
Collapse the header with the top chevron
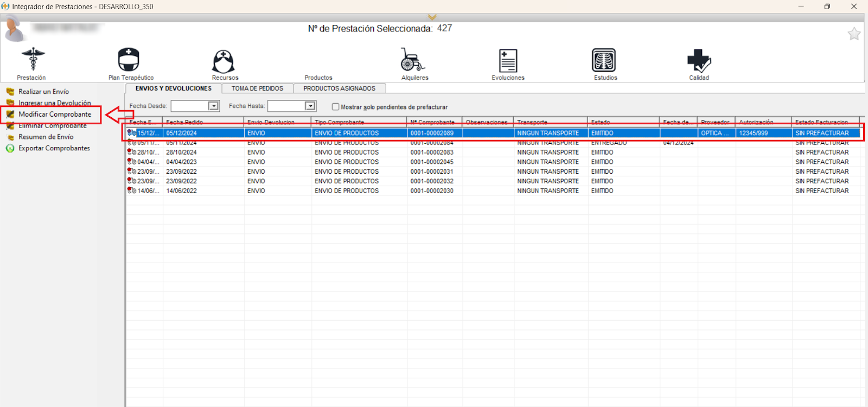click(432, 17)
